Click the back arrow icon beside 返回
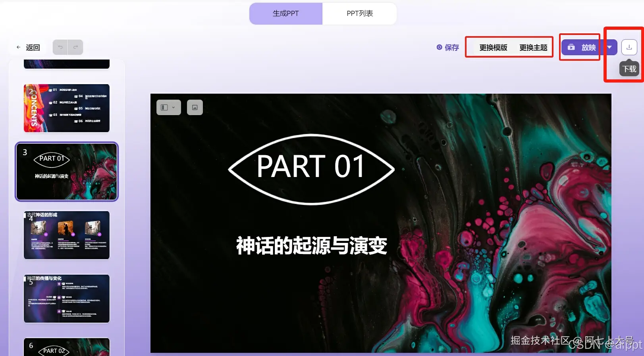Viewport: 644px width, 356px height. [18, 47]
